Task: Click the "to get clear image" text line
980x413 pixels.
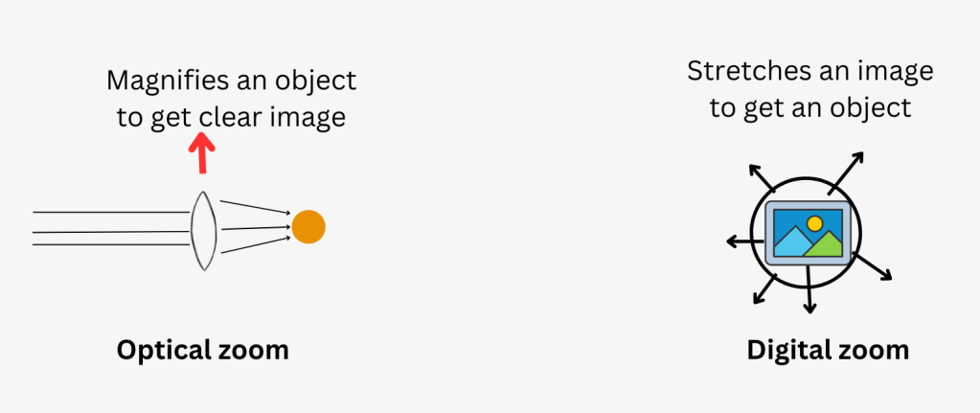Action: 231,115
